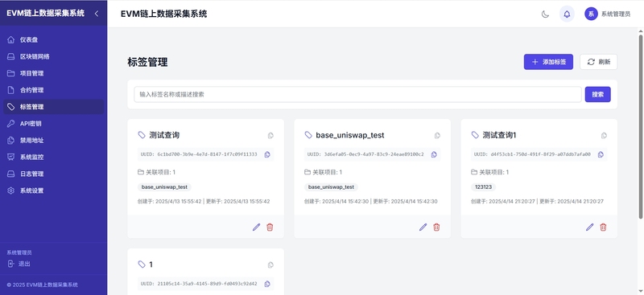Image resolution: width=644 pixels, height=295 pixels.
Task: Click the 刷新 refresh button
Action: (x=598, y=62)
